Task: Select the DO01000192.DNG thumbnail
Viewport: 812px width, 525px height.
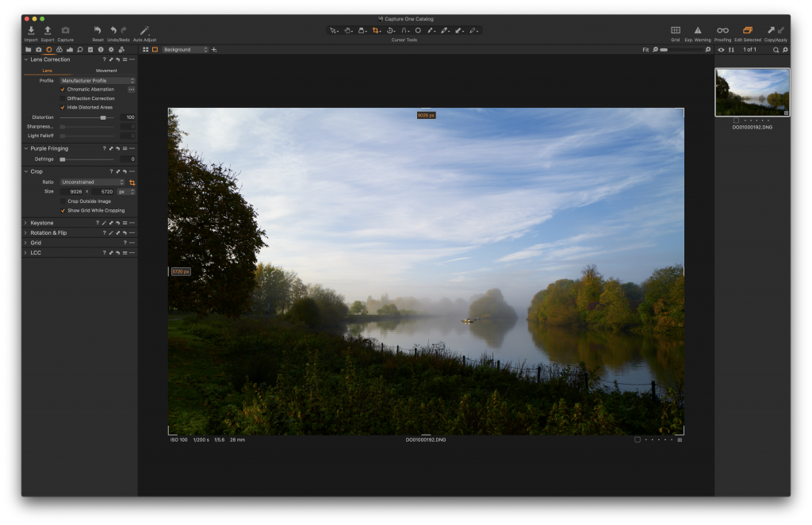Action: [x=753, y=92]
